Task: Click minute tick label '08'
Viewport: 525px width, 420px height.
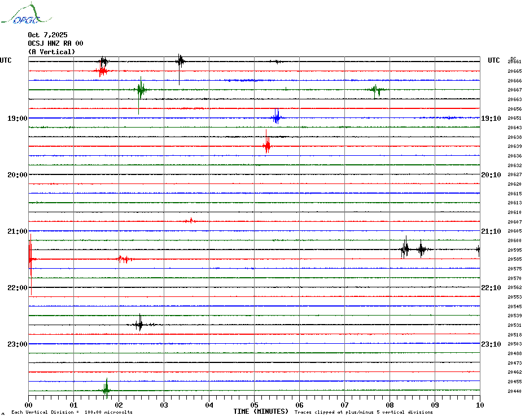Action: pos(390,405)
